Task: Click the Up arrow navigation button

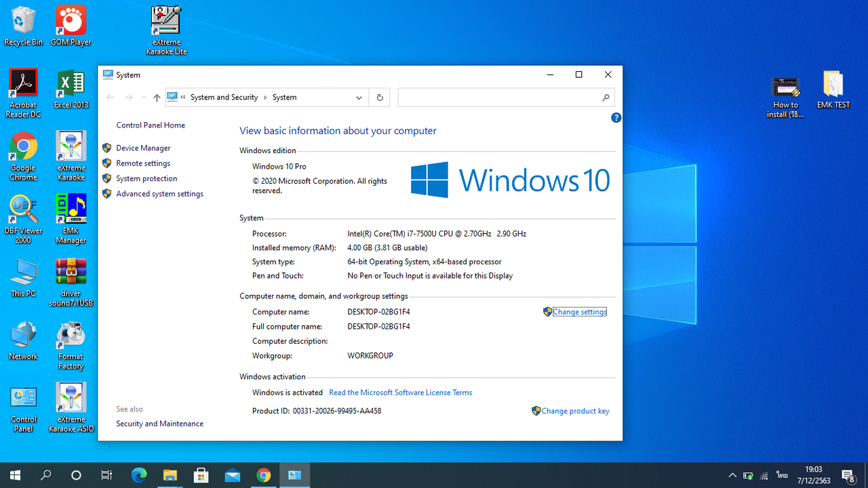Action: pyautogui.click(x=157, y=98)
